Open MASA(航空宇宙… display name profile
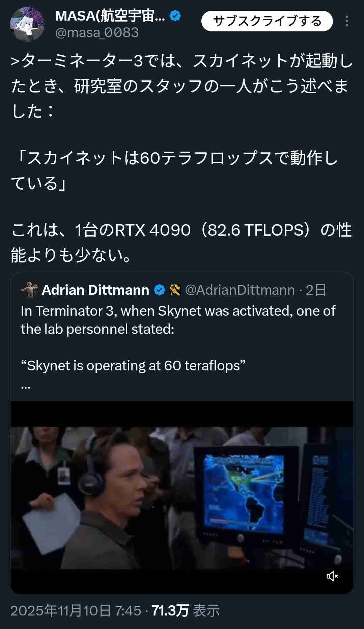The image size is (364, 629). coord(110,16)
